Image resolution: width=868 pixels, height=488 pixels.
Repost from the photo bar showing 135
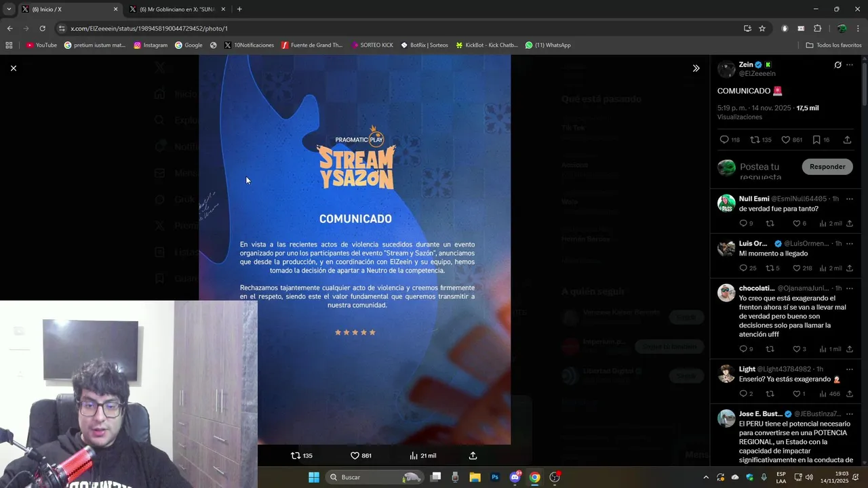pos(302,455)
